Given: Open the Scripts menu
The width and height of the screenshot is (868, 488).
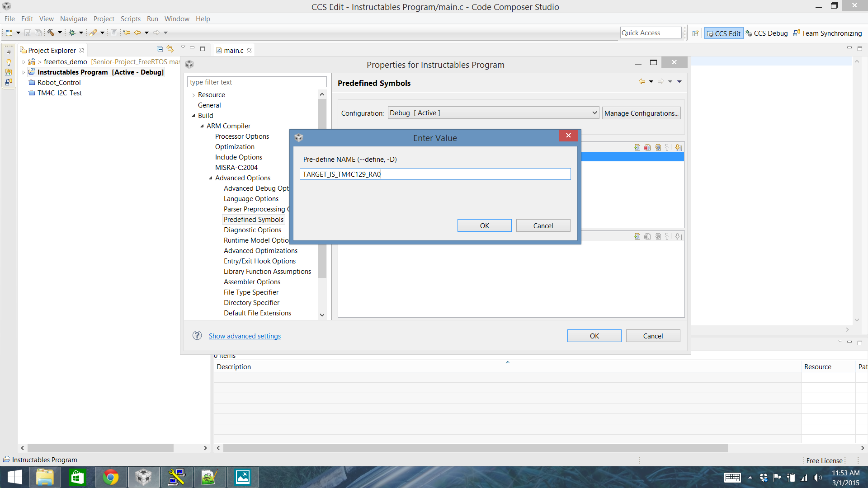Looking at the screenshot, I should tap(130, 19).
